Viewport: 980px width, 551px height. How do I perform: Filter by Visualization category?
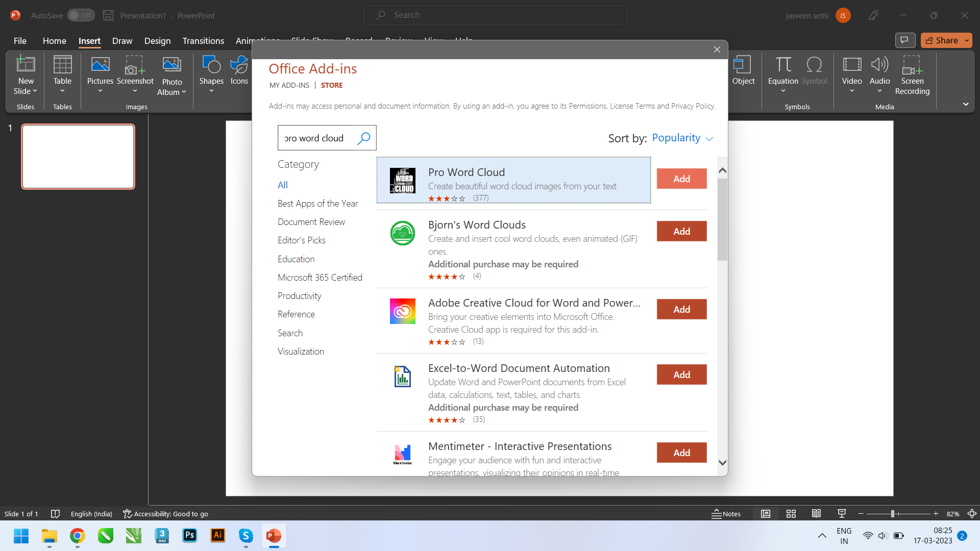pyautogui.click(x=301, y=352)
